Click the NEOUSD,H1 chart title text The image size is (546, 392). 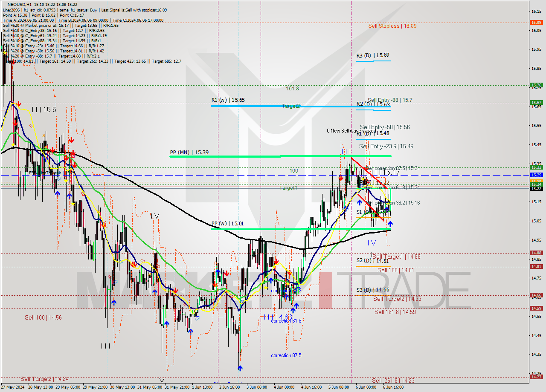20,4
